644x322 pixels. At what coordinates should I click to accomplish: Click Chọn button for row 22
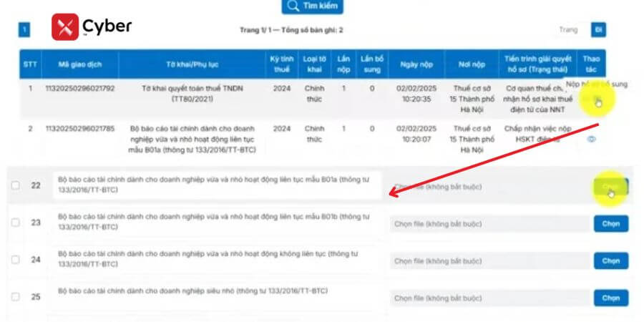click(610, 187)
